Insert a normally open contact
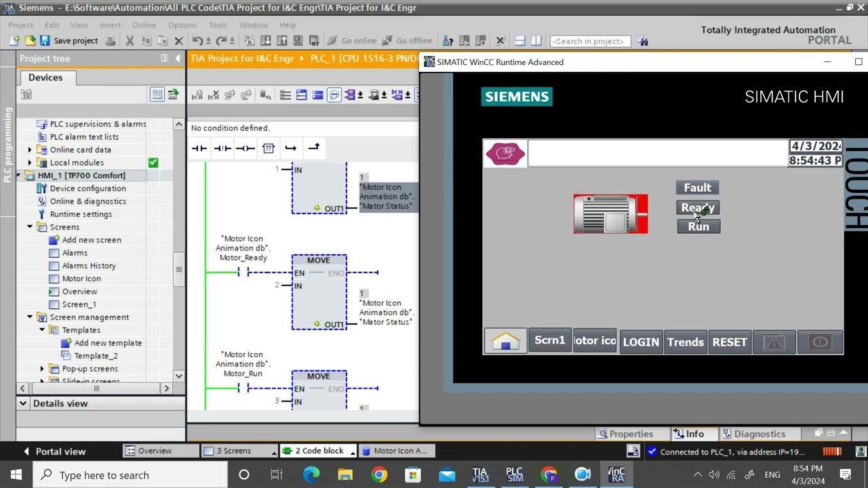 coord(199,148)
